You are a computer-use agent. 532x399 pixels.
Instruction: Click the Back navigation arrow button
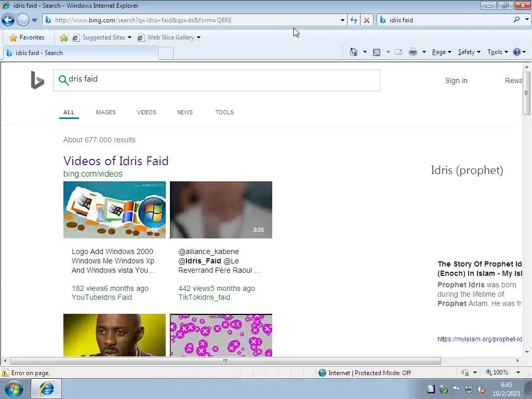click(x=8, y=20)
